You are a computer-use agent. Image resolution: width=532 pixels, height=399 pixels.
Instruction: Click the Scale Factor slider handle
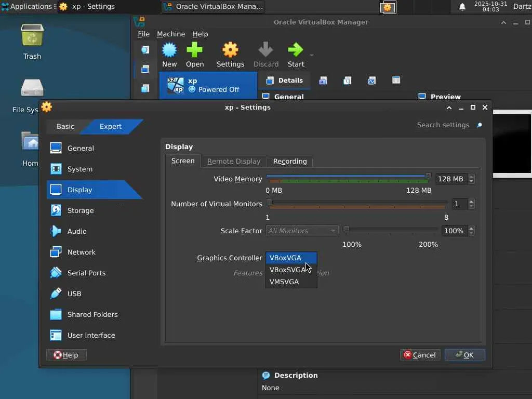[346, 229]
